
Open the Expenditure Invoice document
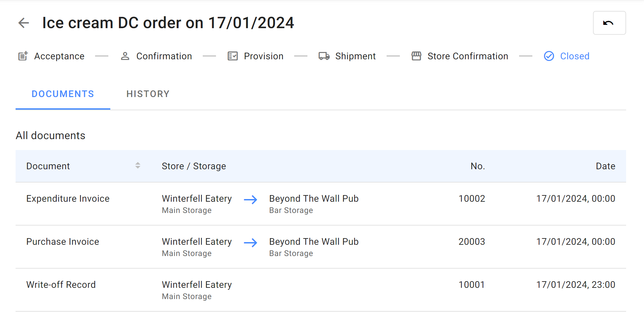(x=68, y=199)
